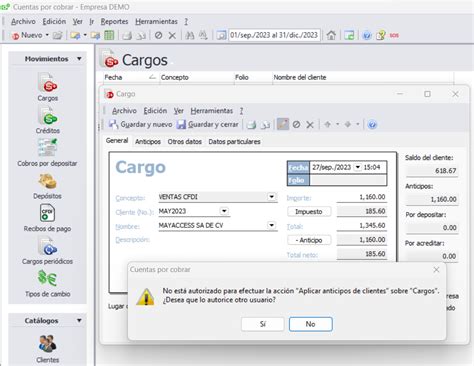Click the home icon in main toolbar
474x366 pixels.
pos(331,35)
